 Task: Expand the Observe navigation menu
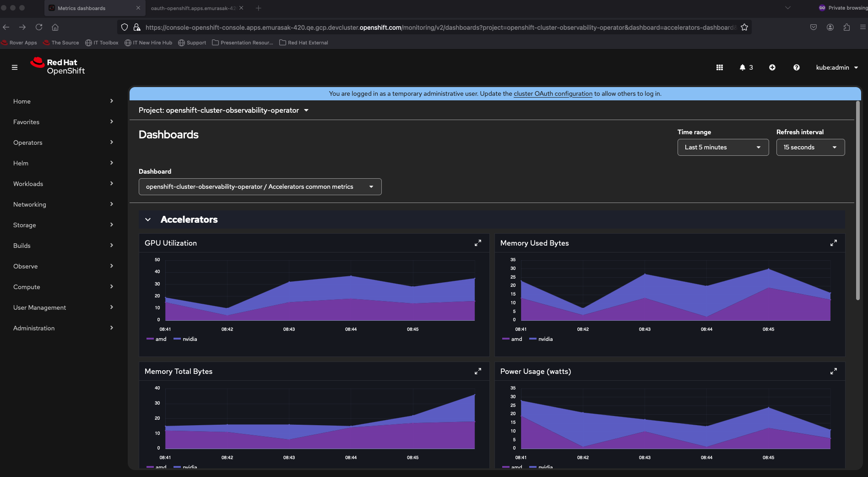tap(63, 266)
